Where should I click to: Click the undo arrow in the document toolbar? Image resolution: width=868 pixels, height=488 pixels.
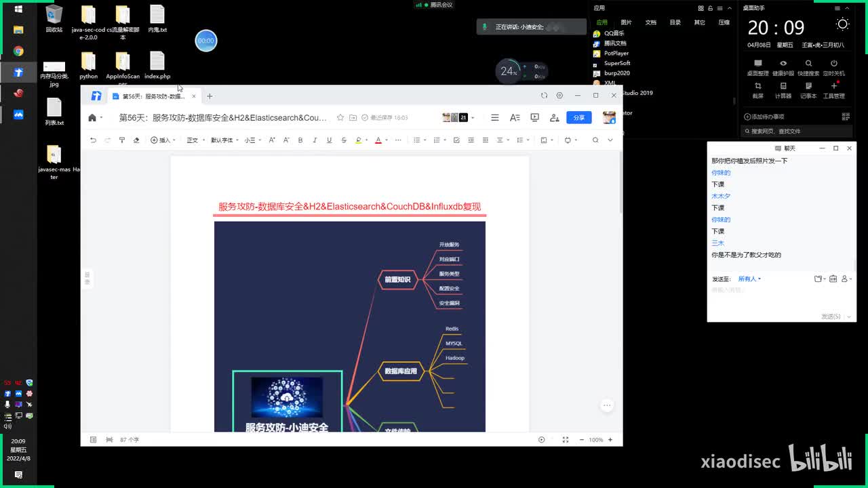[93, 140]
